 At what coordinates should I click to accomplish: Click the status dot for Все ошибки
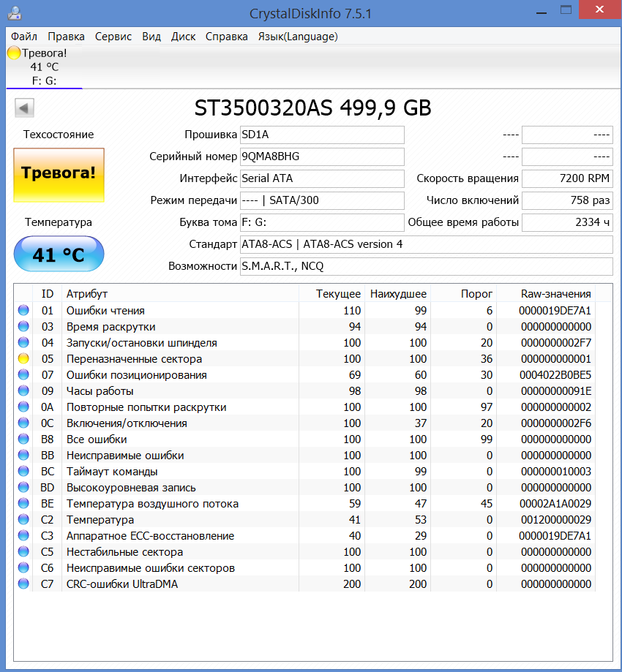pyautogui.click(x=23, y=439)
